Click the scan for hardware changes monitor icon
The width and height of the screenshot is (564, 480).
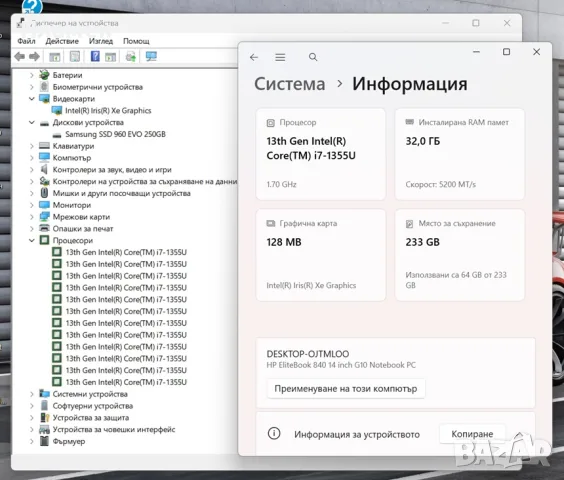[x=151, y=56]
